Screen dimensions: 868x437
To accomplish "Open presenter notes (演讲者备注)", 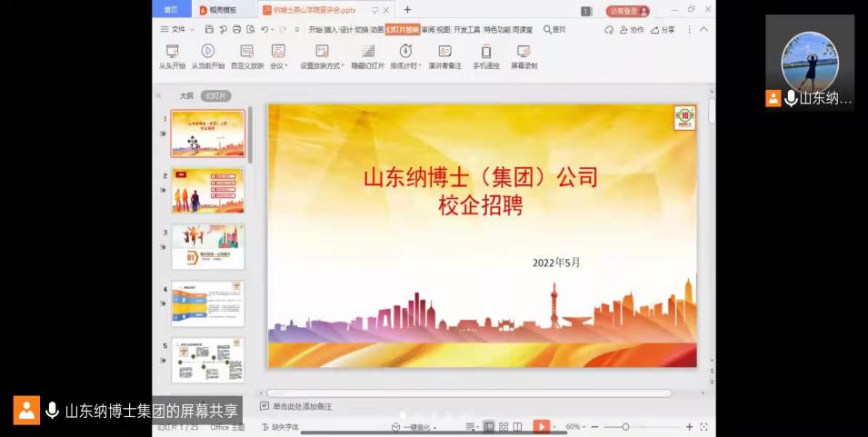I will coord(444,56).
